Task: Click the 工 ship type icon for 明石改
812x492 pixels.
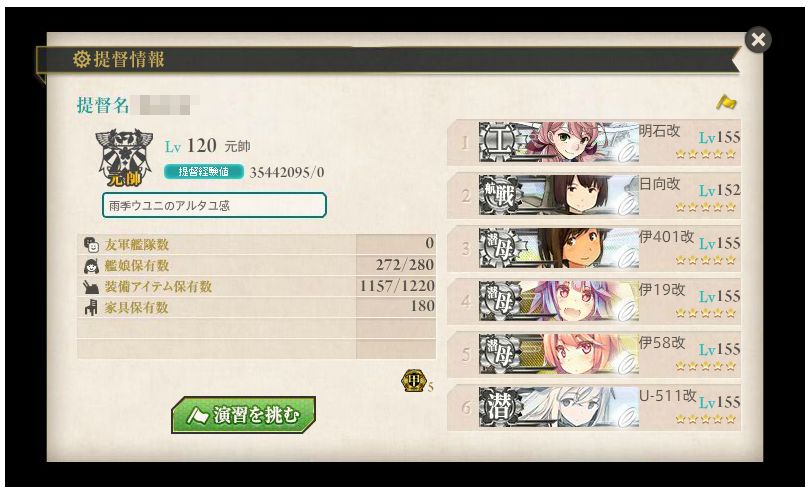Action: (497, 142)
